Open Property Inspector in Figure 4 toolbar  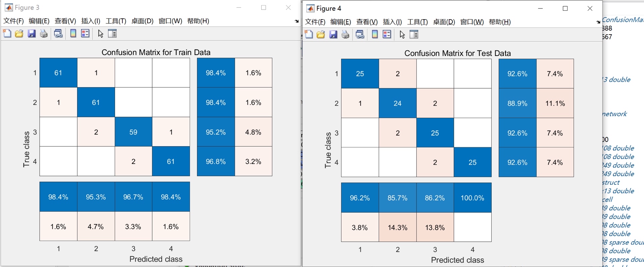tap(414, 35)
